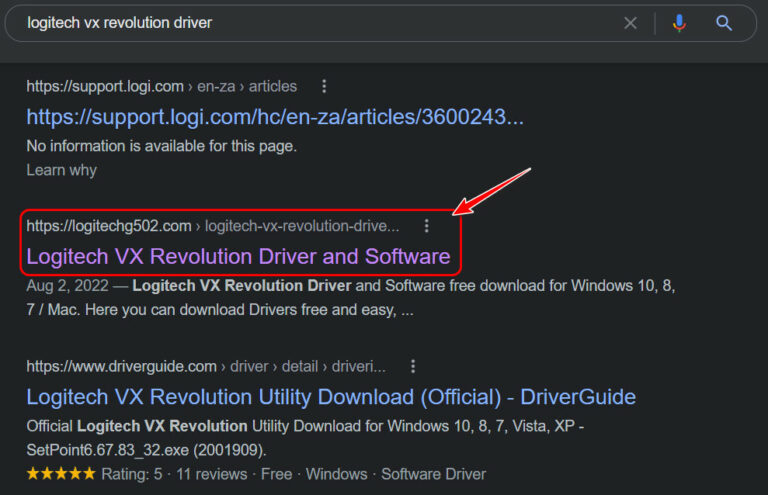Click the www.driverguide.com URL breadcrumb
Viewport: 768px width, 495px height.
(x=205, y=366)
